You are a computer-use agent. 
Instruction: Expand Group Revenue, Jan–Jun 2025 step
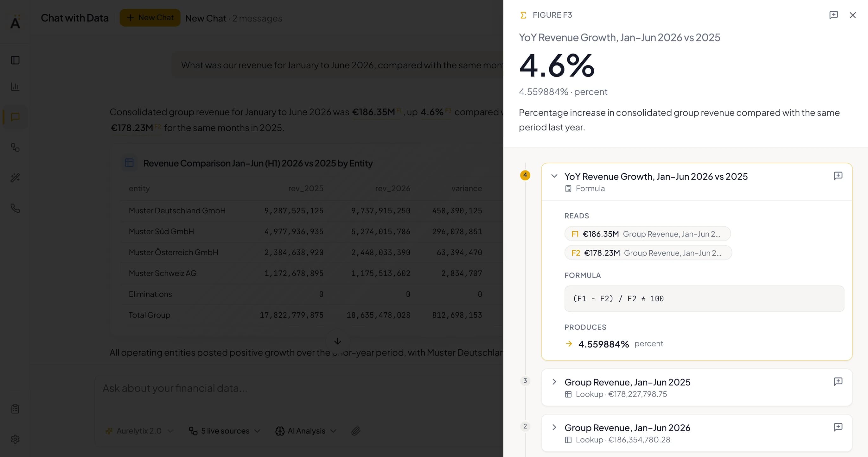tap(554, 382)
